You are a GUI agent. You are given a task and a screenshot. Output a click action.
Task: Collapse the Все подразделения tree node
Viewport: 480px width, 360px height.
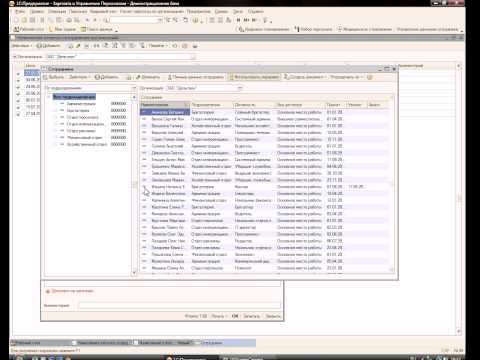coord(49,97)
